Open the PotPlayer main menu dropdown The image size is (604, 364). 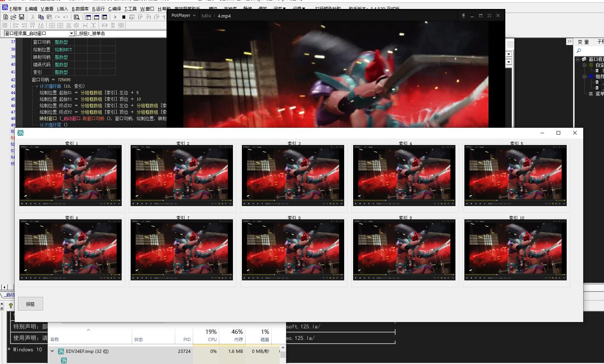coord(183,15)
